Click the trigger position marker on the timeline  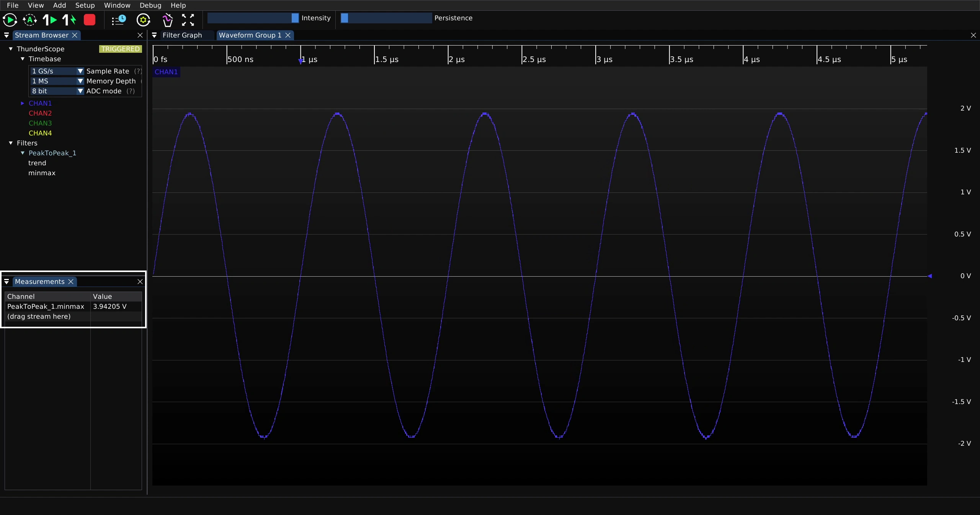pos(301,61)
